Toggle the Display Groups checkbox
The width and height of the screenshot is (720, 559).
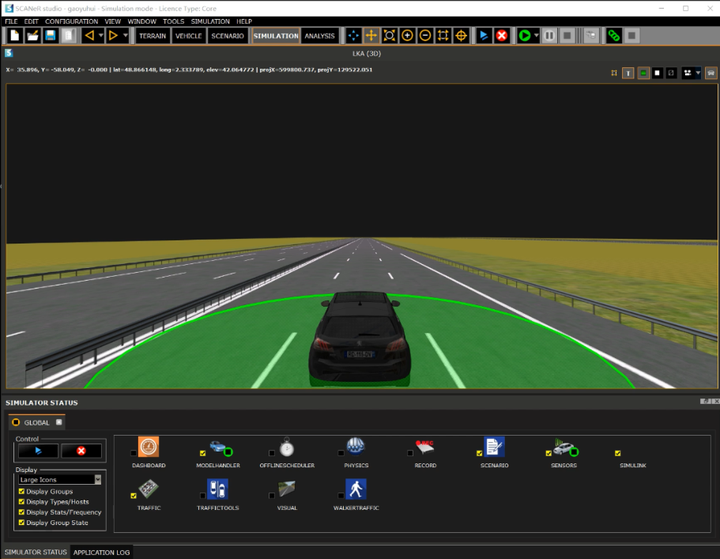pos(21,491)
